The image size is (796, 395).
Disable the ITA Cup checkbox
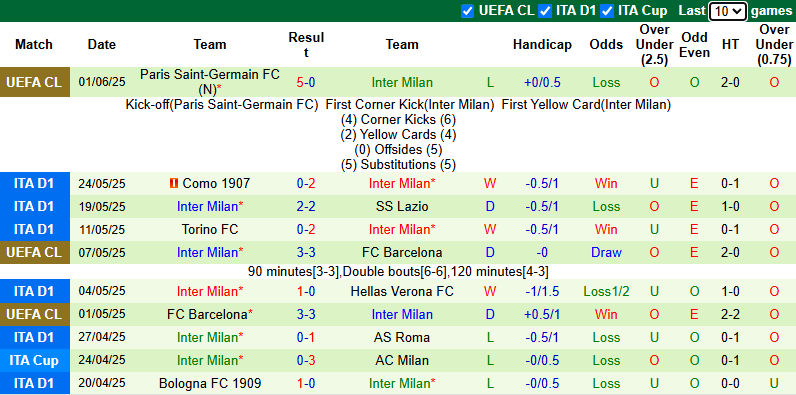tap(607, 11)
